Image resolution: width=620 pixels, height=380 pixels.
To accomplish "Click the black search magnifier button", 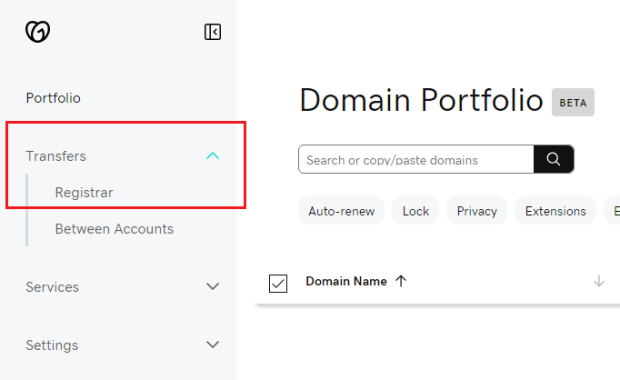I will [554, 159].
